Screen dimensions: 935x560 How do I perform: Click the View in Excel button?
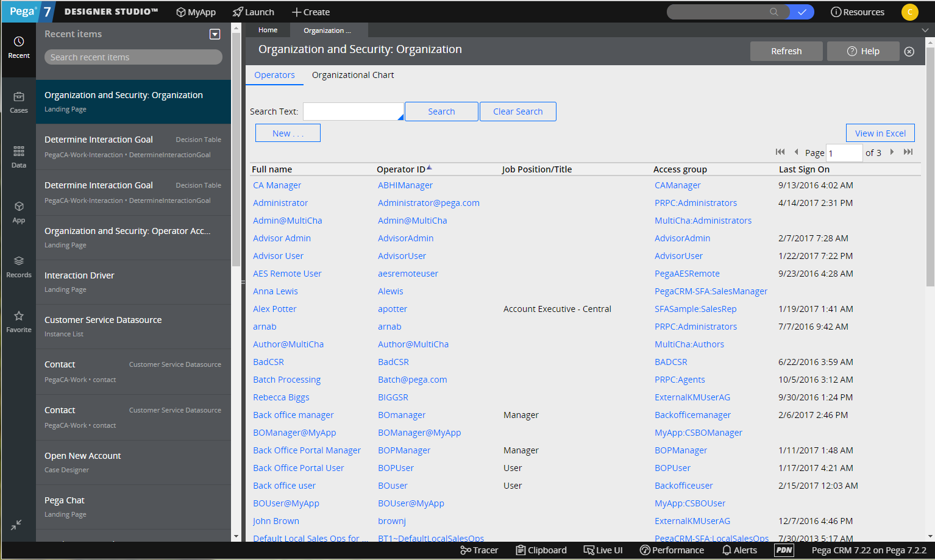pos(880,133)
